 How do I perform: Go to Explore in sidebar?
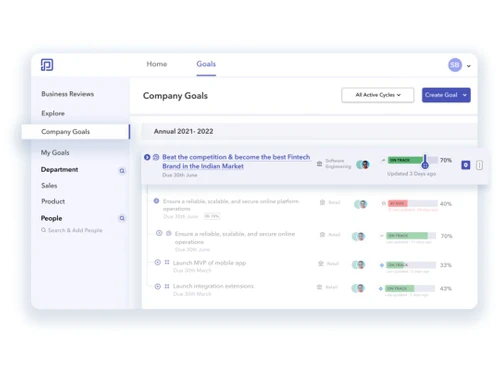coord(53,113)
